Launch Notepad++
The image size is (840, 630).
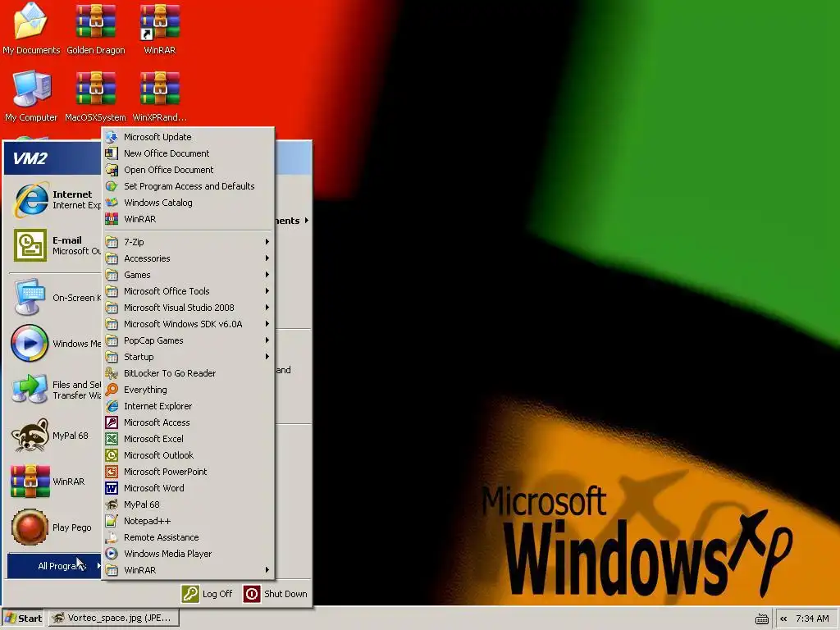coord(188,521)
